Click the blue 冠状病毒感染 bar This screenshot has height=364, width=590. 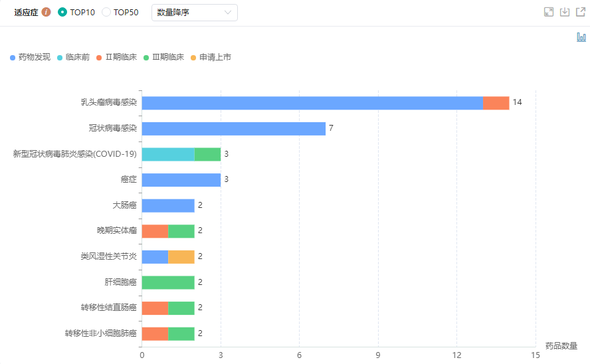[233, 128]
